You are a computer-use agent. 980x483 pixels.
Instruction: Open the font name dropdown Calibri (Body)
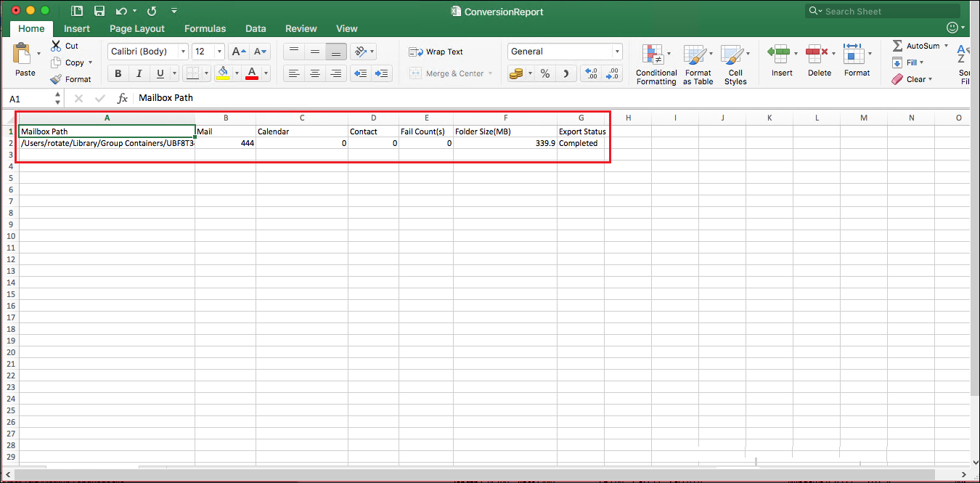tap(182, 52)
